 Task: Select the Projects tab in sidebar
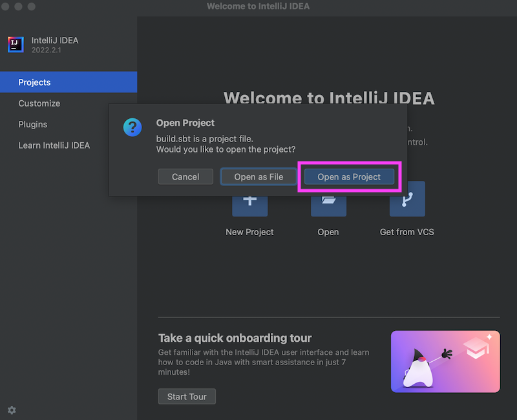[69, 82]
